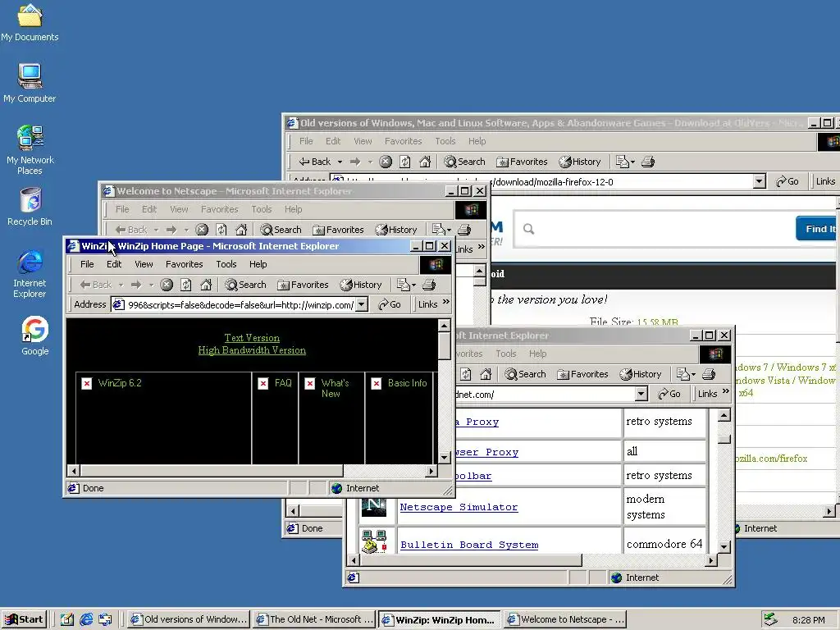Click The Old Net vertical scrollbar up arrow
The width and height of the screenshot is (840, 630).
pos(724,416)
